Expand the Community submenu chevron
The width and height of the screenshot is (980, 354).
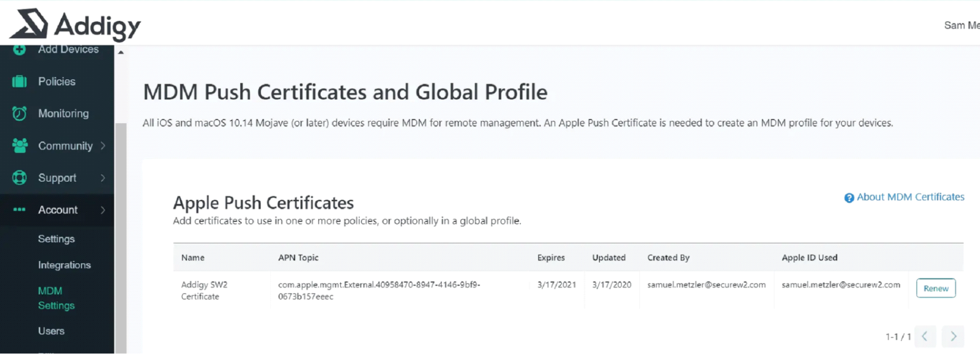tap(103, 145)
